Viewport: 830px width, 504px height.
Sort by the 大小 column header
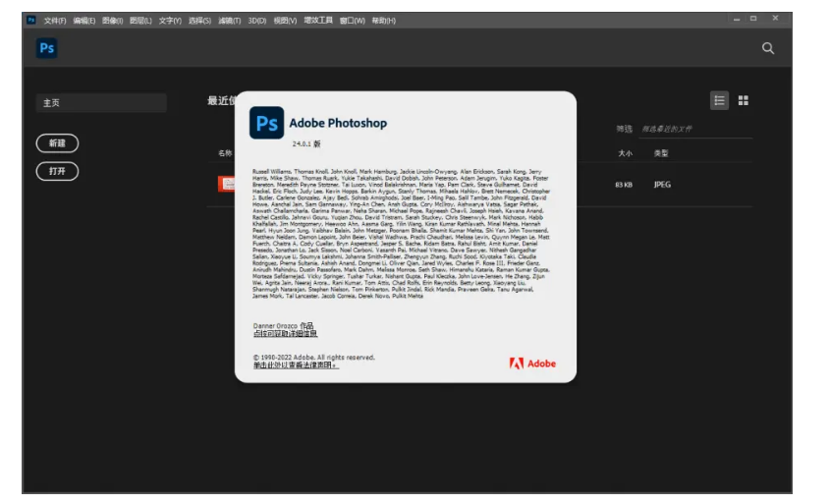(x=625, y=153)
